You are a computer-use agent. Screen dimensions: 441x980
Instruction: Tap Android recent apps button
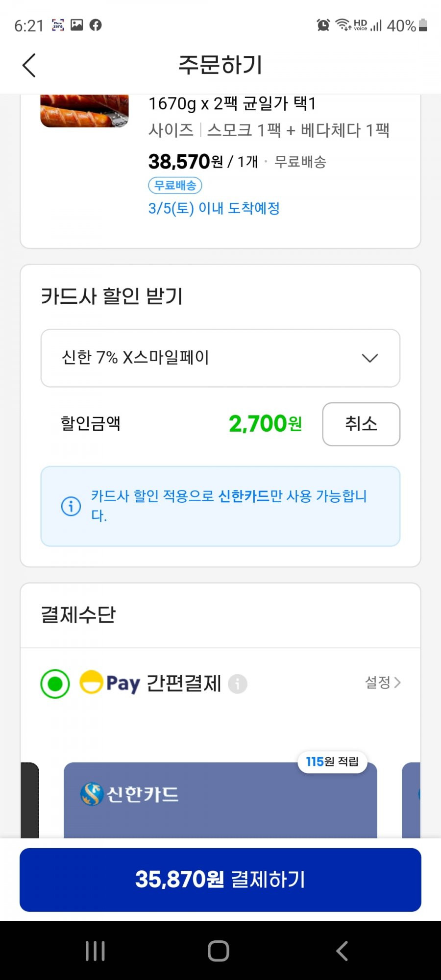click(x=95, y=951)
